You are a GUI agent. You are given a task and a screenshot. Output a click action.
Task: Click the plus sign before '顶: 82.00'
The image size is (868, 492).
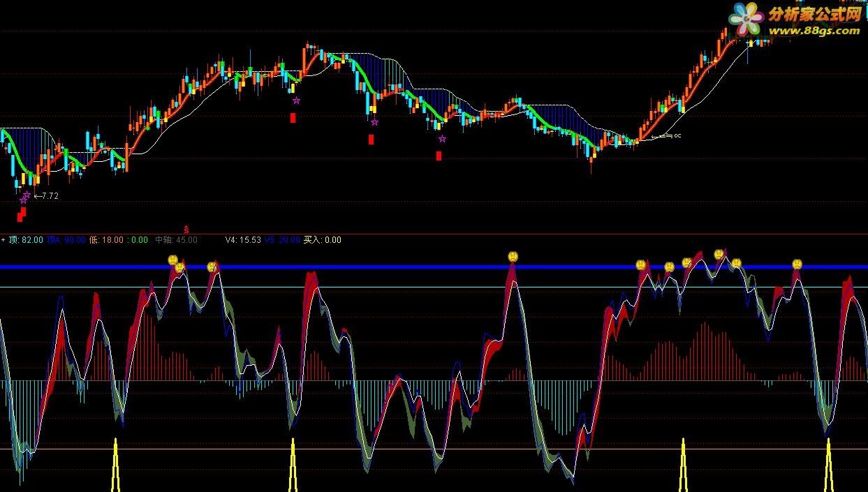(x=3, y=240)
